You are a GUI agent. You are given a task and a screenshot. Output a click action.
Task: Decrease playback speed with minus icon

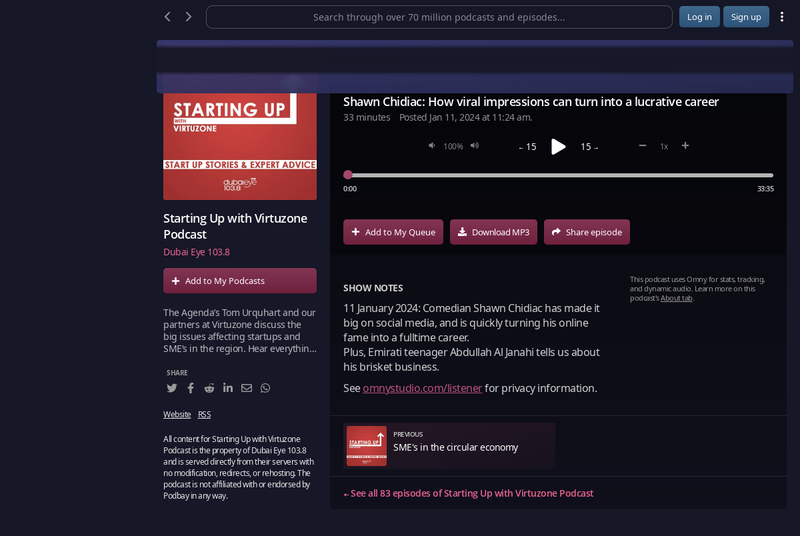[642, 146]
